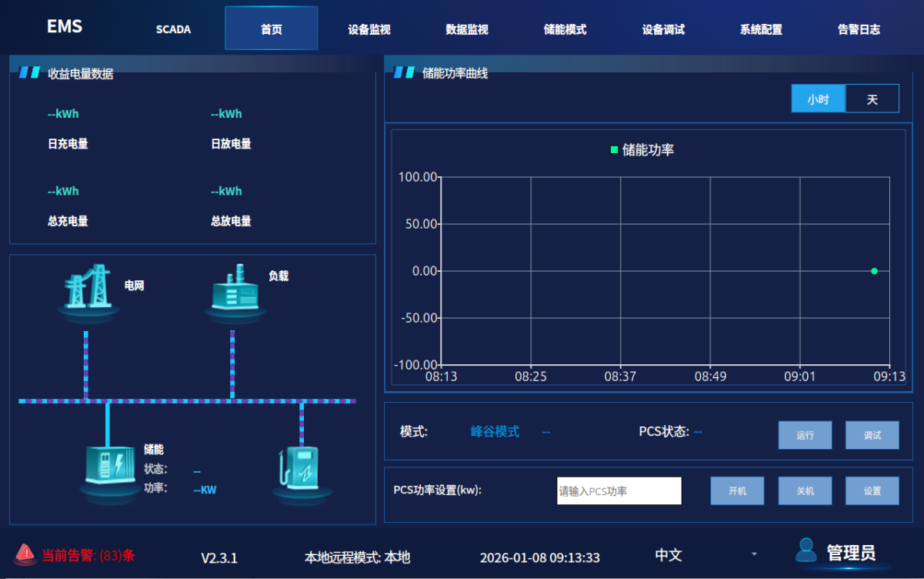Click the 收益电量数据 panel title
This screenshot has width=924, height=579.
80,74
